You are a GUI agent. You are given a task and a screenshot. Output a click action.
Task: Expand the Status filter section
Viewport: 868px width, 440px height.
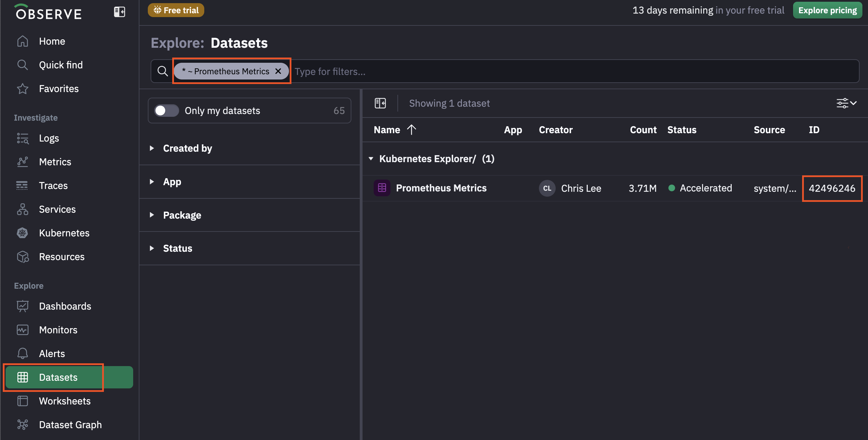click(250, 248)
